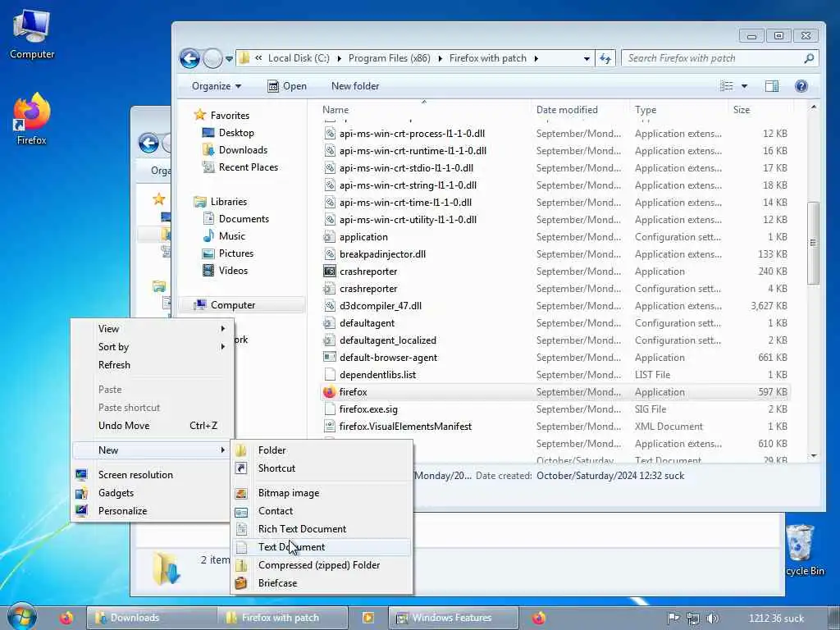This screenshot has width=840, height=630.
Task: Click taskbar clock 12:12
Action: tap(776, 619)
